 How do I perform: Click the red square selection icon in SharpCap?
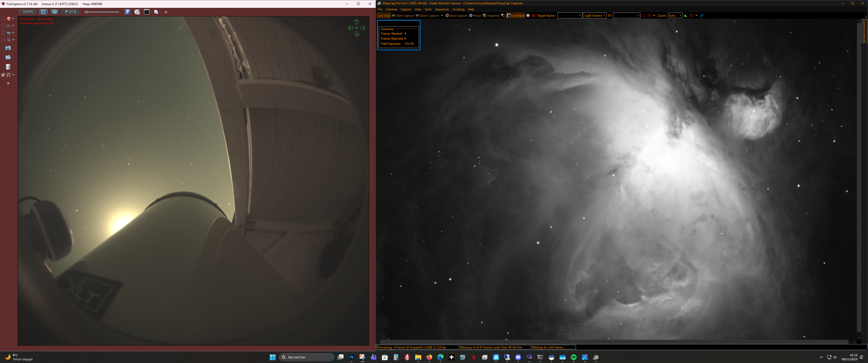pos(644,15)
